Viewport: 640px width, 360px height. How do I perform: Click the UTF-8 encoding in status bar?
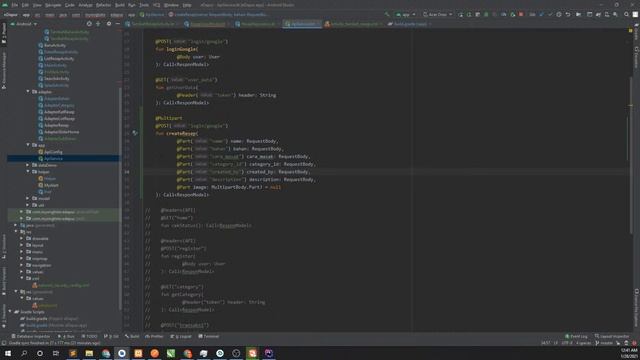pos(567,343)
